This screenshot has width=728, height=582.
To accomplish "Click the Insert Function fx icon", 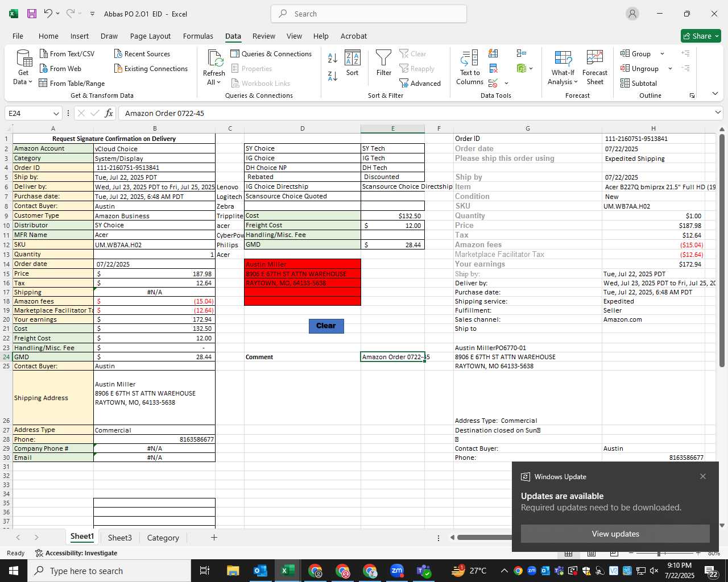I will (x=109, y=113).
